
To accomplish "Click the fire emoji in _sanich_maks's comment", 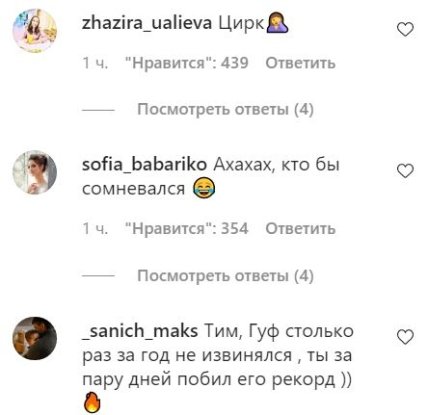I will coord(91,402).
